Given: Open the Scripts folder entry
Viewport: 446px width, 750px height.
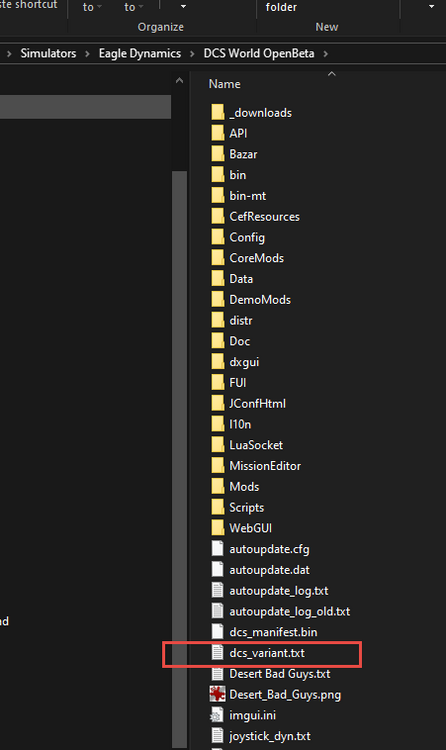Looking at the screenshot, I should tap(246, 507).
